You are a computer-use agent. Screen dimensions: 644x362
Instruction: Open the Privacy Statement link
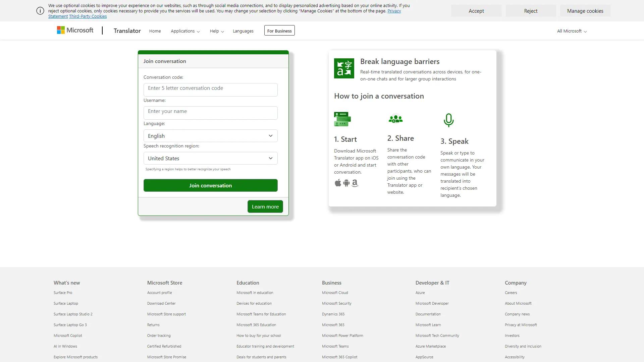click(x=394, y=11)
